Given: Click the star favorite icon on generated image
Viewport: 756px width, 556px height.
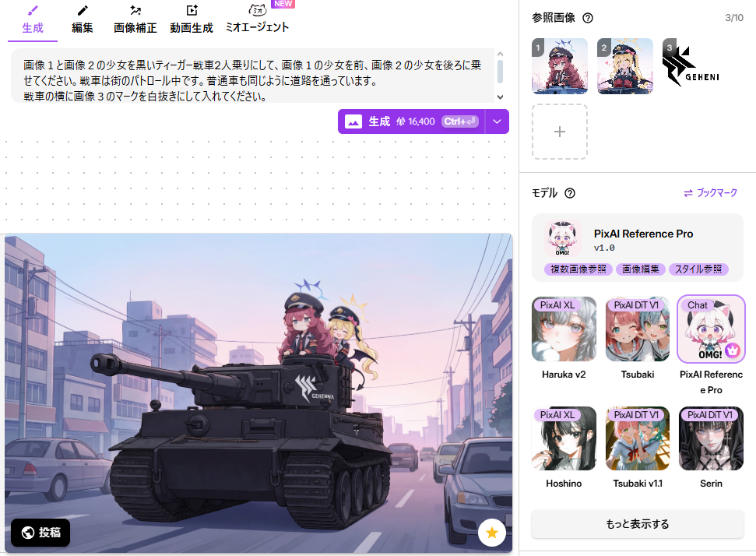Looking at the screenshot, I should 492,533.
